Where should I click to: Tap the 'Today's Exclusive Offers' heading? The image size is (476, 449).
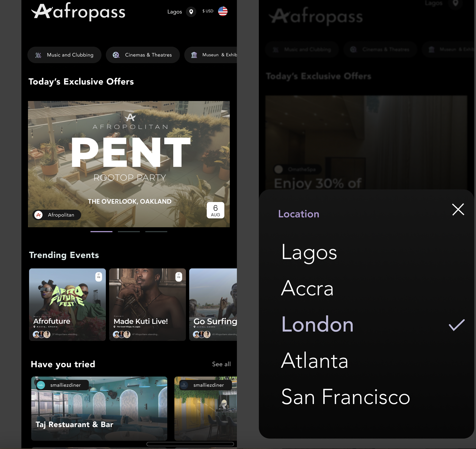click(x=81, y=82)
